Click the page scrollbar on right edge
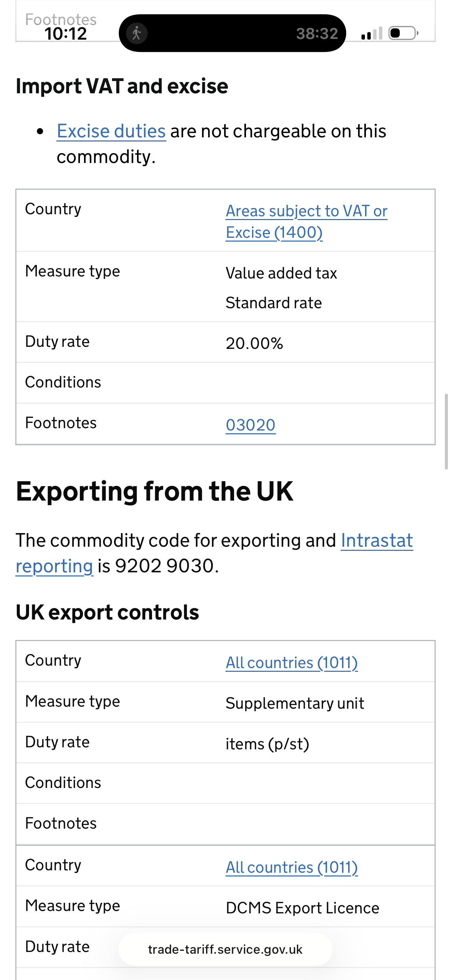451x980 pixels. click(x=446, y=432)
